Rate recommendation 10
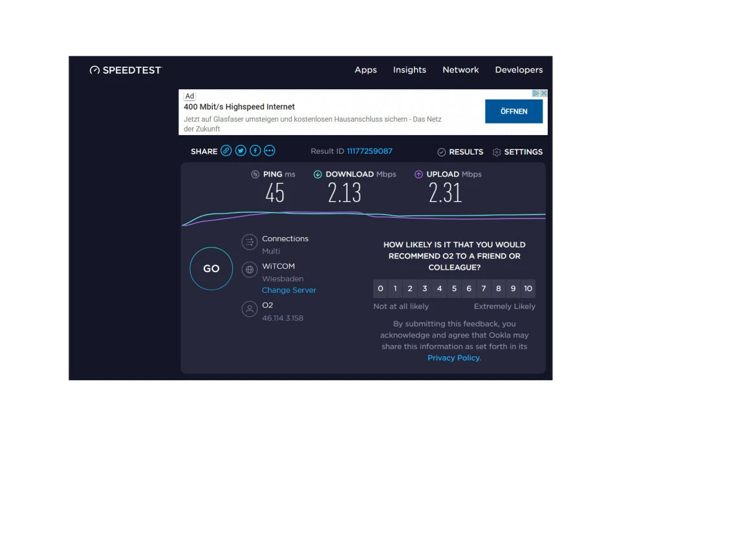 click(x=528, y=288)
